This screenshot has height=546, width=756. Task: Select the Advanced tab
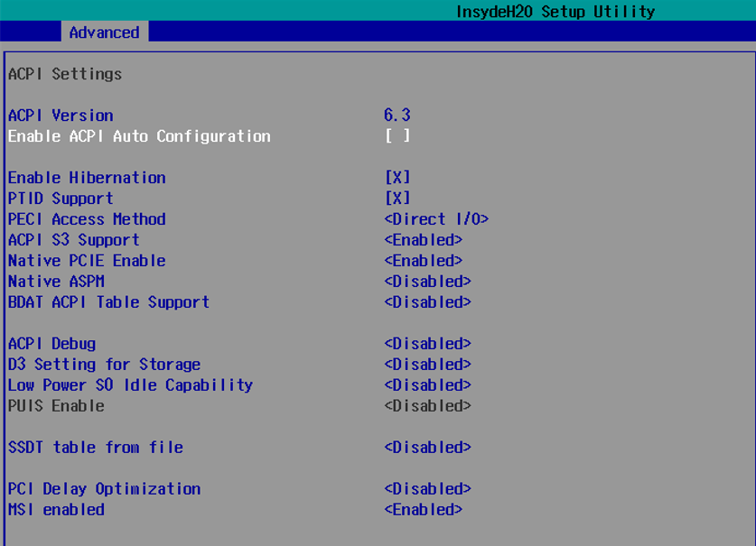105,32
